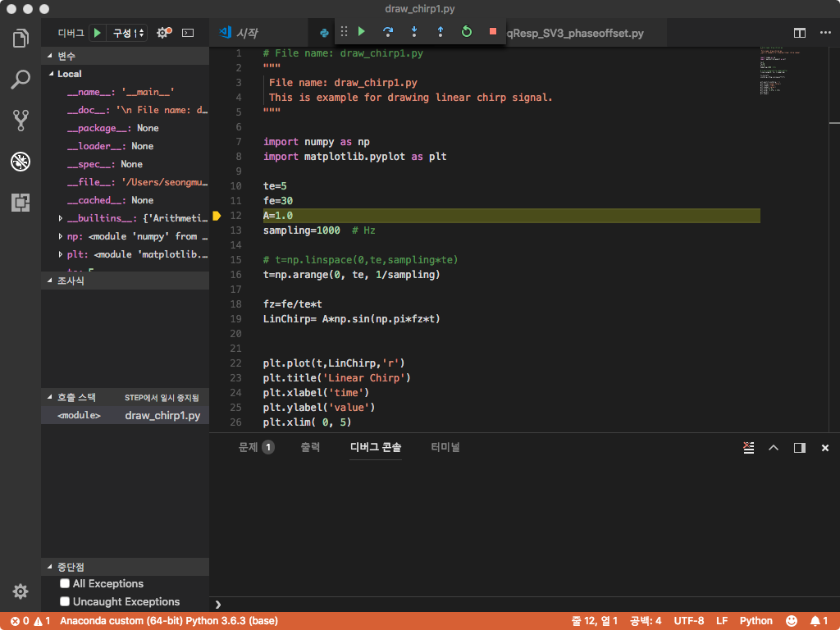Click the split editor icon

(x=799, y=33)
